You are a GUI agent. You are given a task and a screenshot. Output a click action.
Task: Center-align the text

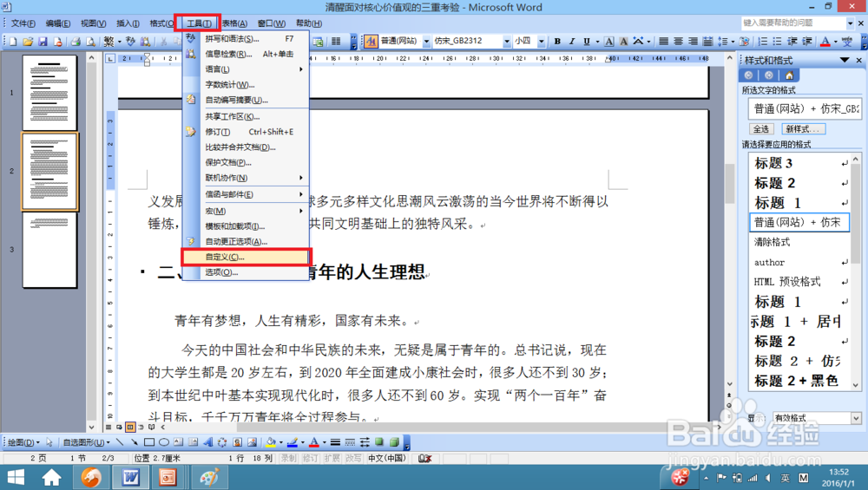678,42
